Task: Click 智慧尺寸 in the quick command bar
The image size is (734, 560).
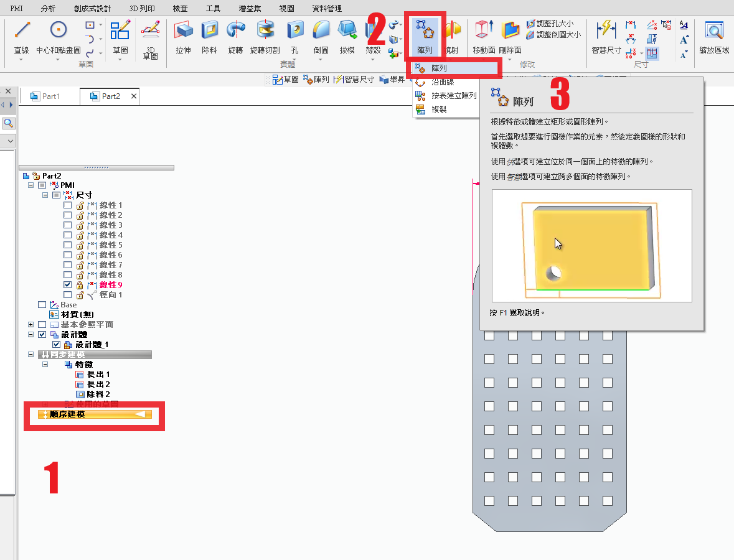Action: [x=354, y=80]
